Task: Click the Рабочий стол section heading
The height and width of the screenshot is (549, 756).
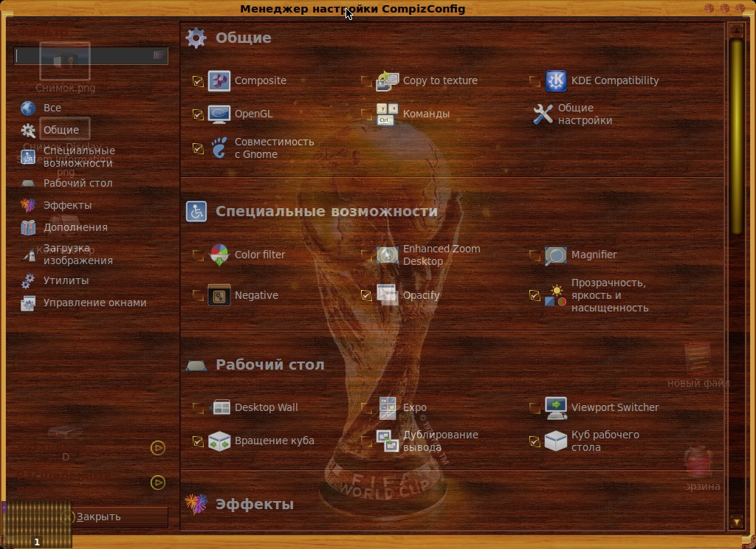Action: point(270,365)
